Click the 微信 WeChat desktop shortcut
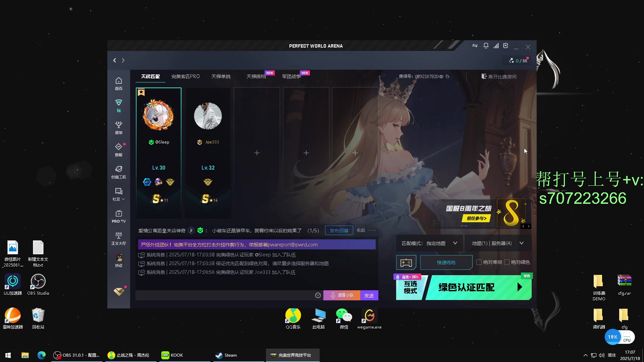 click(x=344, y=319)
